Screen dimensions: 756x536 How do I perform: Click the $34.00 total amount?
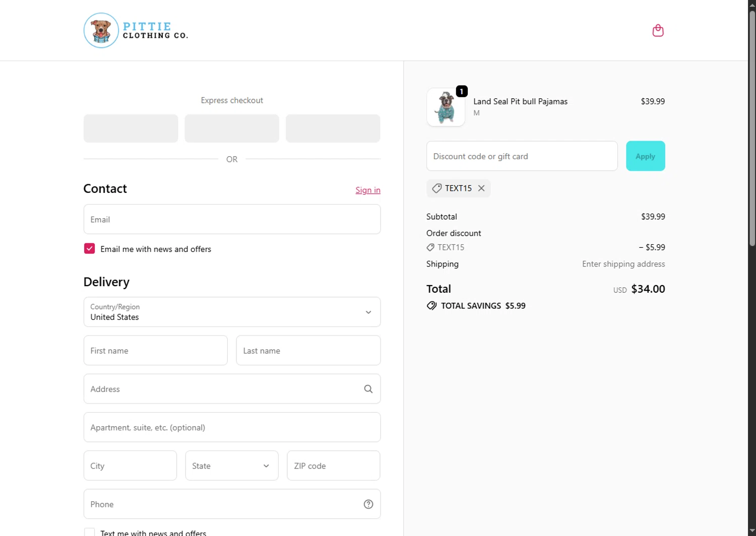pyautogui.click(x=648, y=289)
